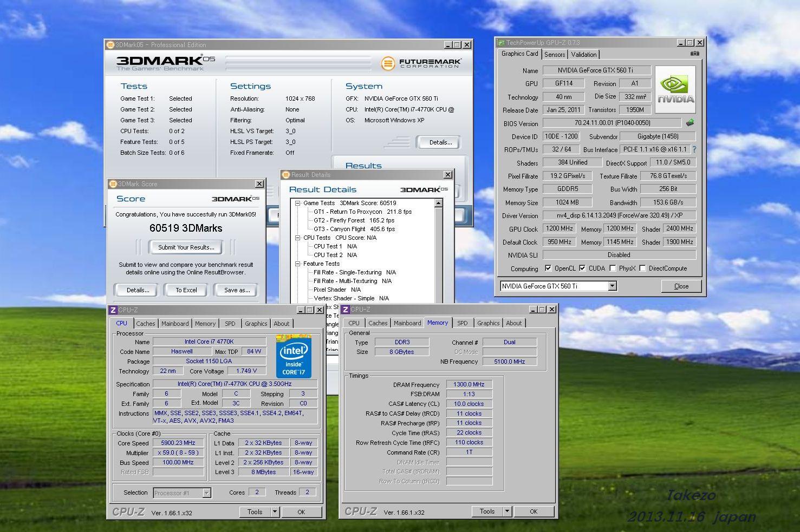The image size is (800, 532).
Task: Open Mainboard tab in CPU-Z CPU window
Action: coord(175,324)
